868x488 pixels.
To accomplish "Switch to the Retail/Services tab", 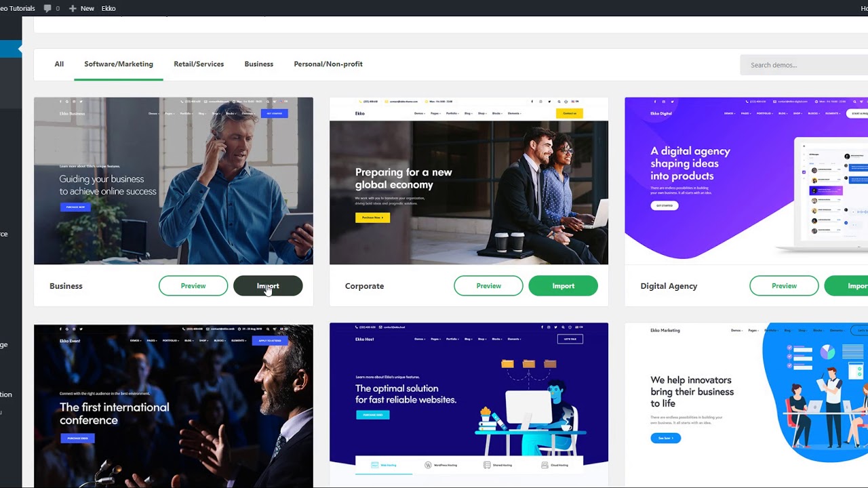I will point(199,64).
